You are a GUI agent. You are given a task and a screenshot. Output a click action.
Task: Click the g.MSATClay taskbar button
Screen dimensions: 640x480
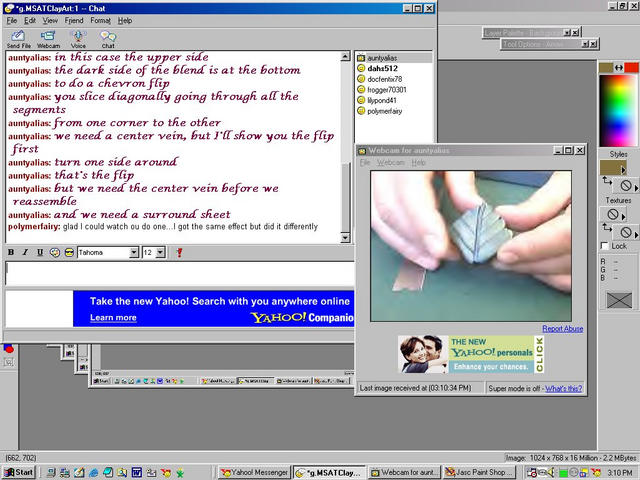tap(329, 472)
